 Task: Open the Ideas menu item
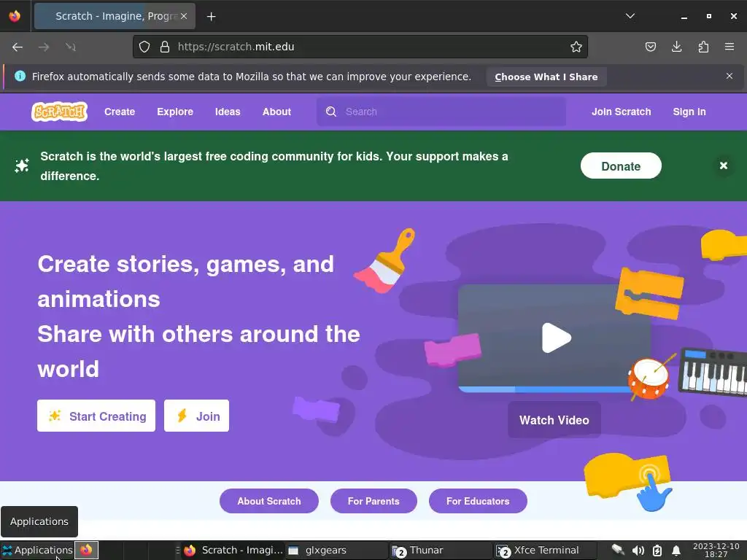pos(228,112)
